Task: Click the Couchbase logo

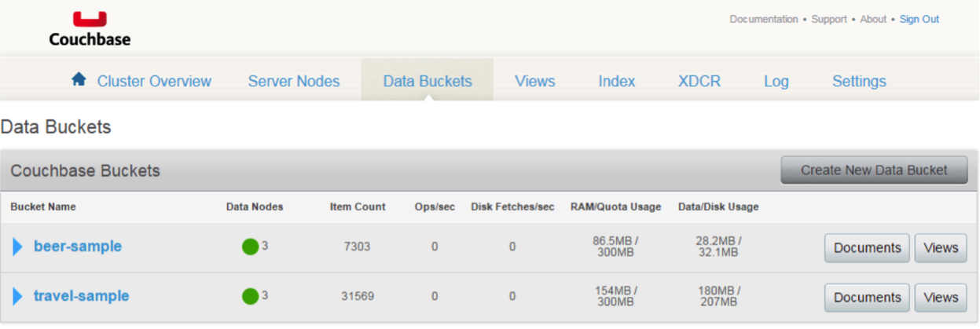Action: tap(90, 29)
